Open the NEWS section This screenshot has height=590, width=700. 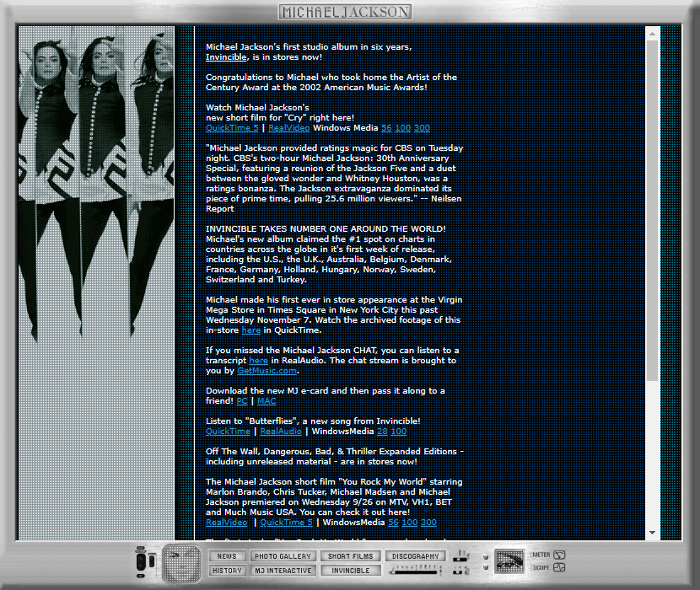pyautogui.click(x=227, y=556)
